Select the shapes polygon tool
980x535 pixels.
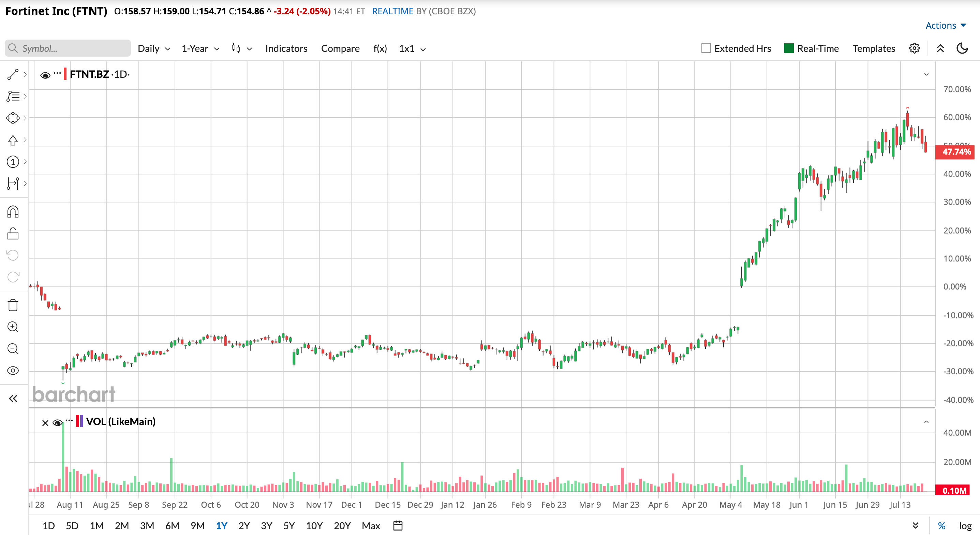[13, 118]
